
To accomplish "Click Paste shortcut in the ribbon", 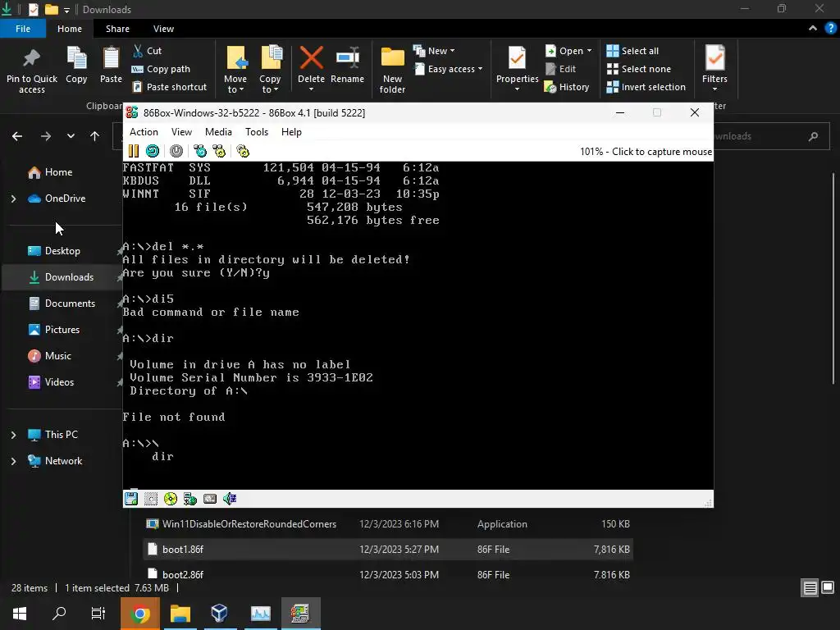I will [x=169, y=87].
